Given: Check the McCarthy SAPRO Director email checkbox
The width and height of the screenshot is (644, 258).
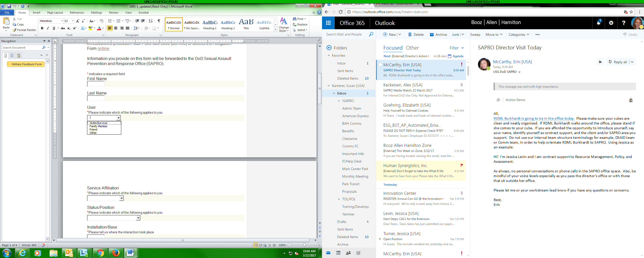Looking at the screenshot, I should click(380, 65).
